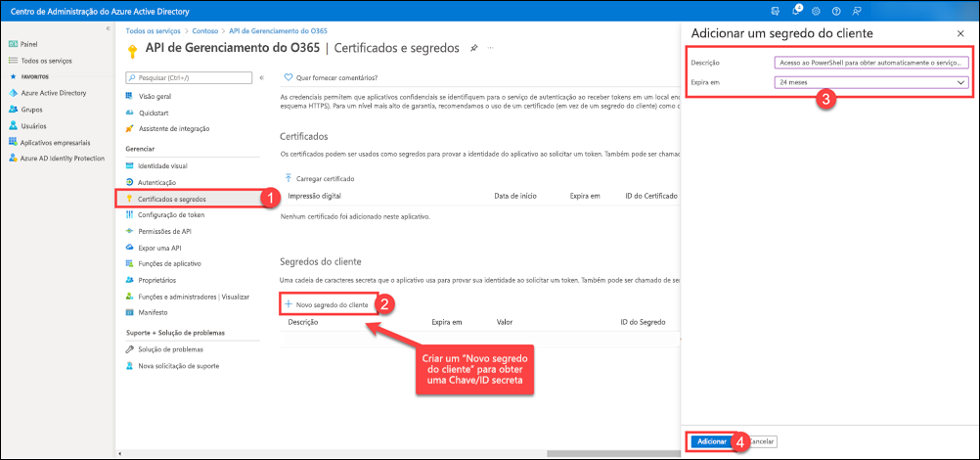Close the Adicionar um segredo do cliente panel

pos(960,34)
